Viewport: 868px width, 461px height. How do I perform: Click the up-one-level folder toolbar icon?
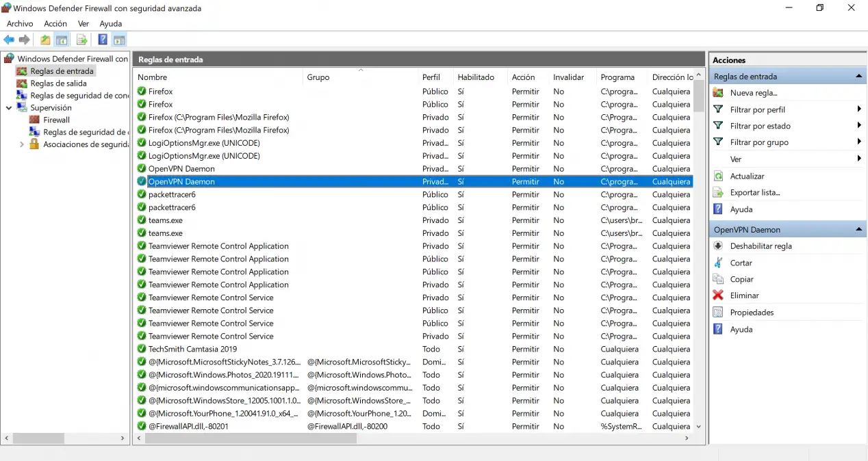click(45, 40)
